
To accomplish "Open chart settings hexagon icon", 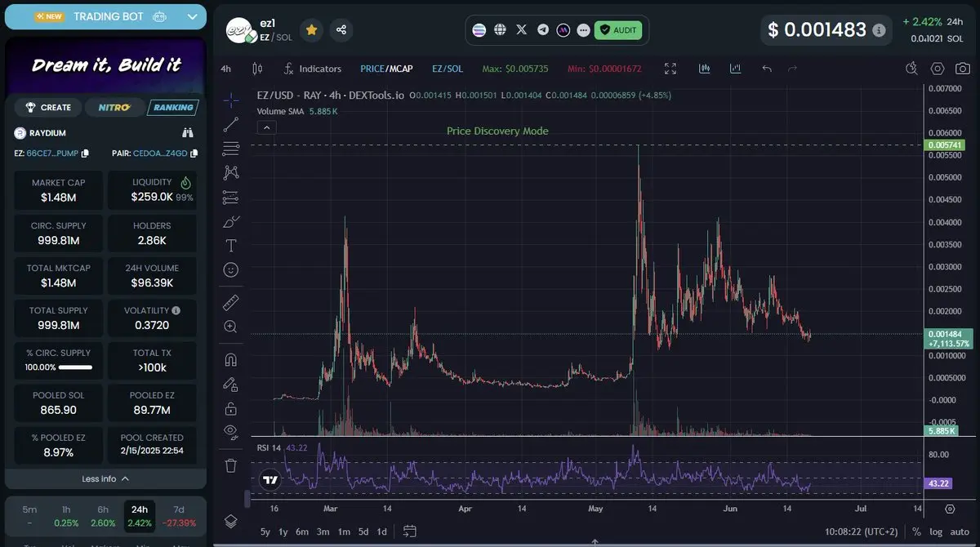I will coord(938,69).
